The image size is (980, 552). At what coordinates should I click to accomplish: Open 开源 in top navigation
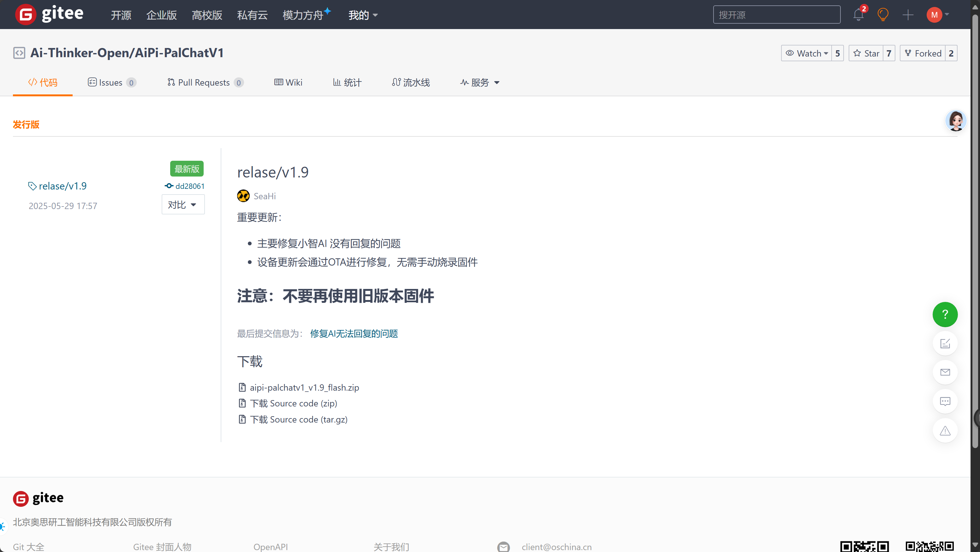tap(121, 15)
